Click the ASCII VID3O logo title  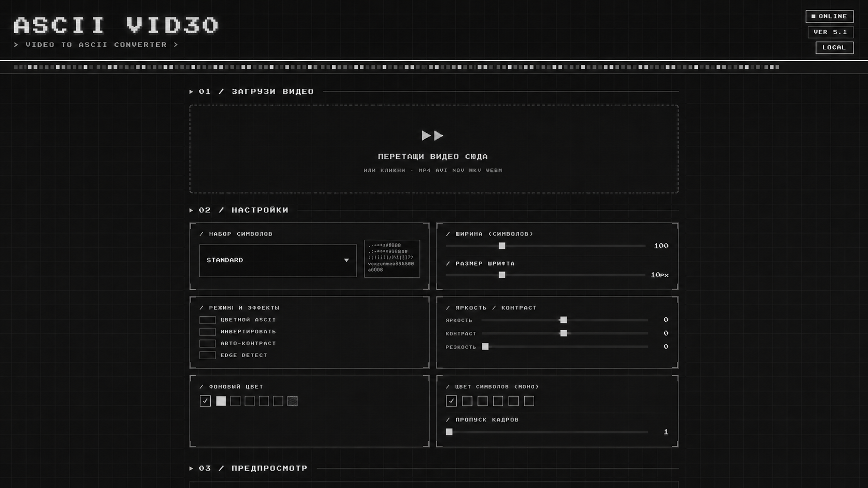click(x=116, y=25)
